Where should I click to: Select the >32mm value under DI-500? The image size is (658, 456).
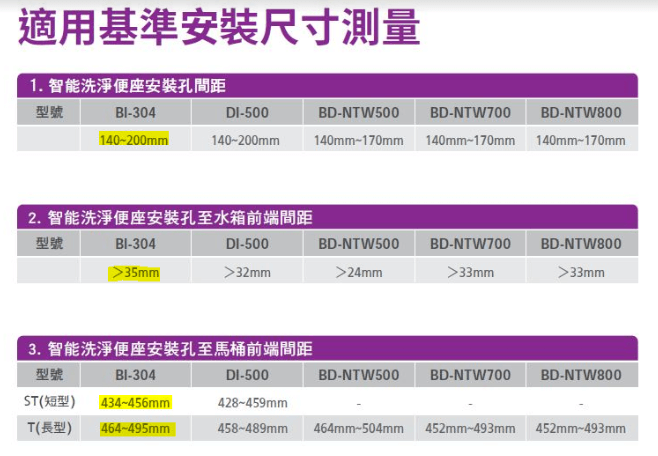pyautogui.click(x=247, y=272)
